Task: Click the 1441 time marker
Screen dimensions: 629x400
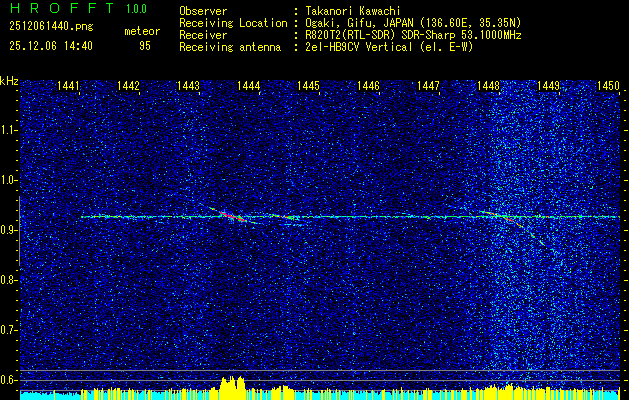Action: tap(69, 85)
